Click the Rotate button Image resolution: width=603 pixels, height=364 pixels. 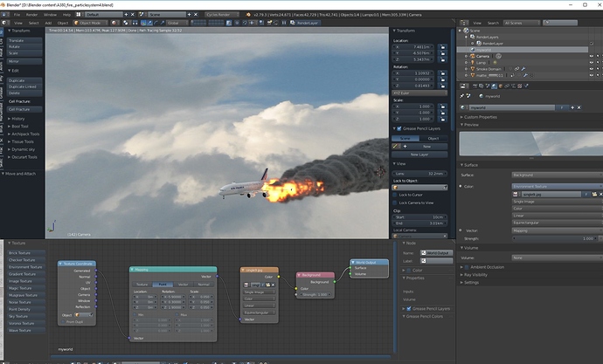pos(24,47)
